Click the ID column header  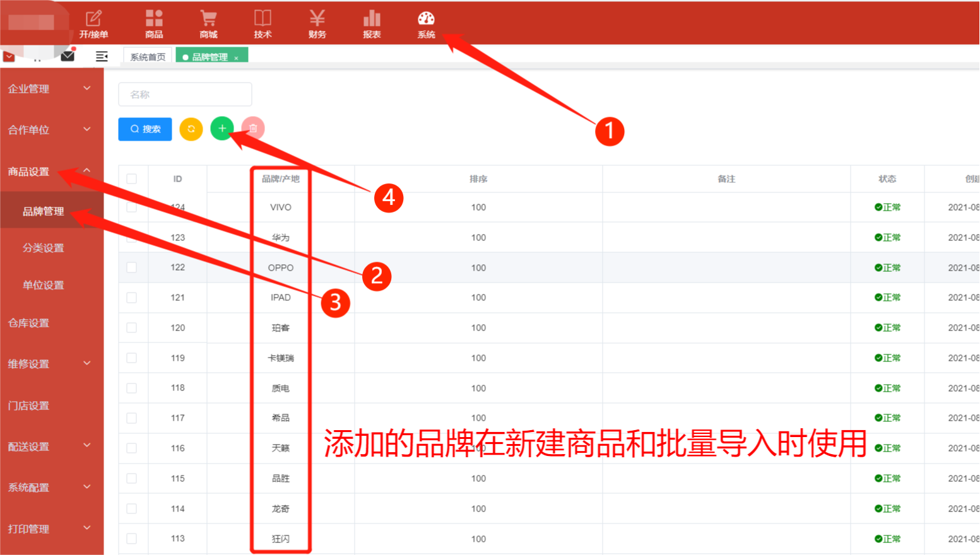[x=178, y=179]
